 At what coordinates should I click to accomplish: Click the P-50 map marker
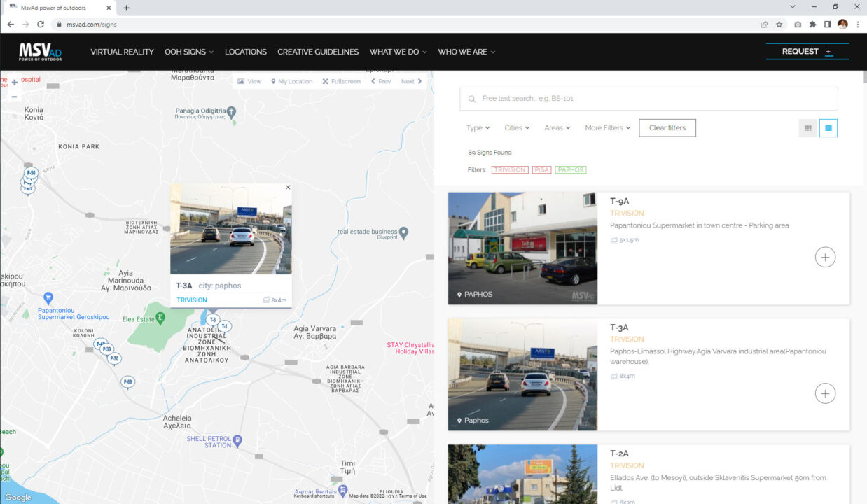tap(31, 173)
